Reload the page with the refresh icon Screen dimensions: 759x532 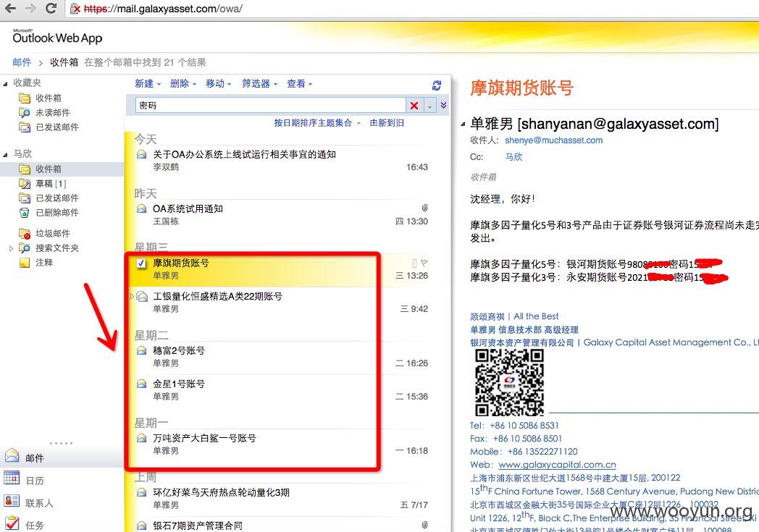tap(51, 8)
